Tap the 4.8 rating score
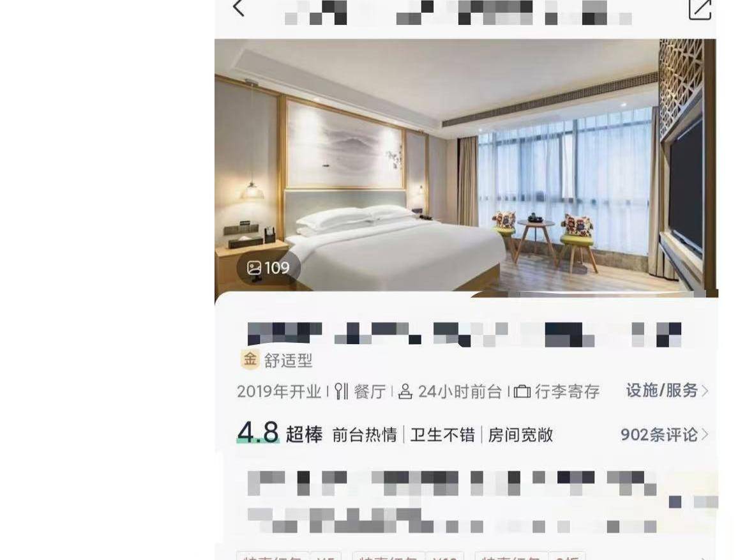Viewport: 747px width, 560px height. pyautogui.click(x=258, y=433)
